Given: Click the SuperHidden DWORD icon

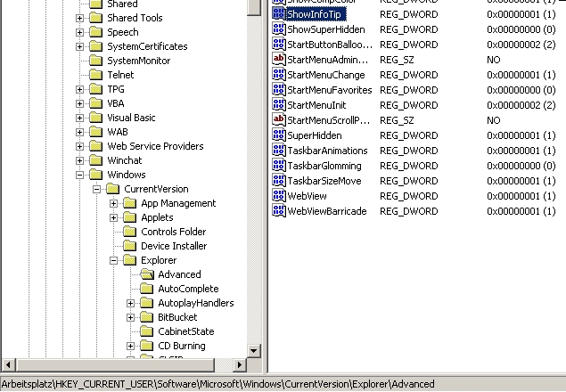Looking at the screenshot, I should click(x=279, y=135).
